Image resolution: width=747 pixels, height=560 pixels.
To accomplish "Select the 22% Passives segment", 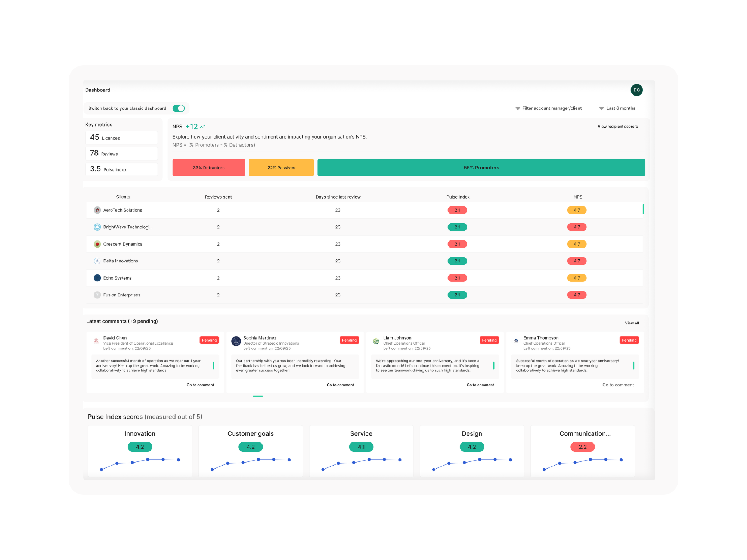I will [281, 168].
